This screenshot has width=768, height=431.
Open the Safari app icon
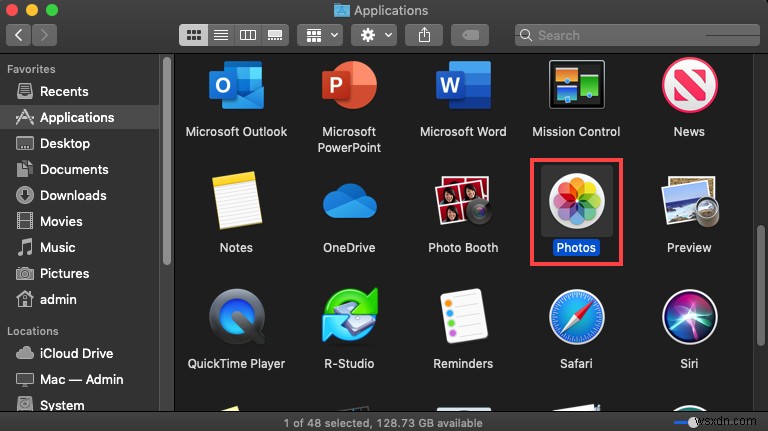point(576,319)
